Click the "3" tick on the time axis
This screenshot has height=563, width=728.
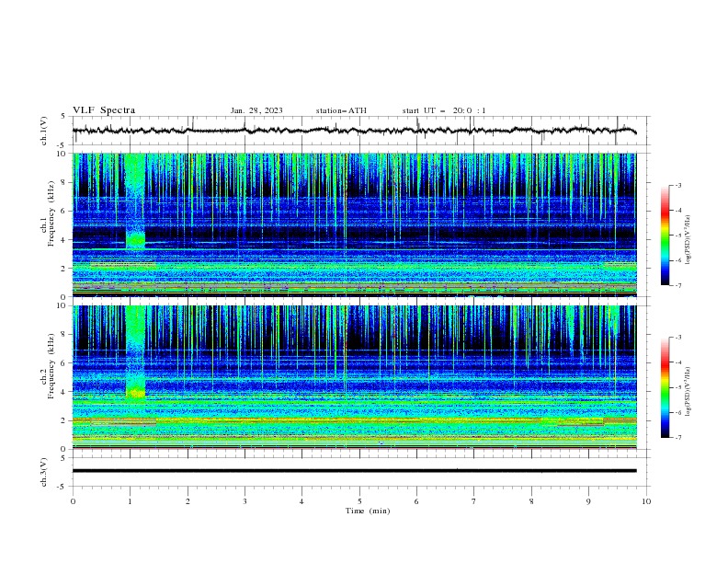pos(245,501)
